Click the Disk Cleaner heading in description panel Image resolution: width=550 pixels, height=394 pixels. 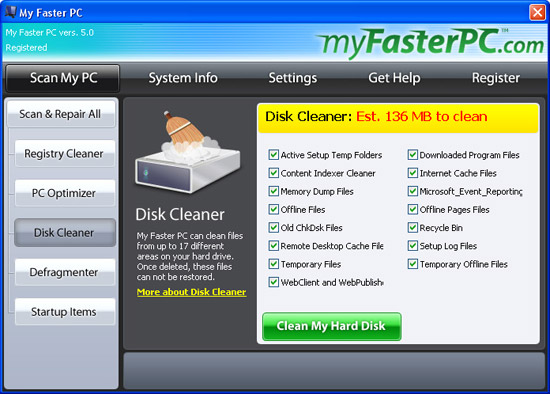coord(180,214)
